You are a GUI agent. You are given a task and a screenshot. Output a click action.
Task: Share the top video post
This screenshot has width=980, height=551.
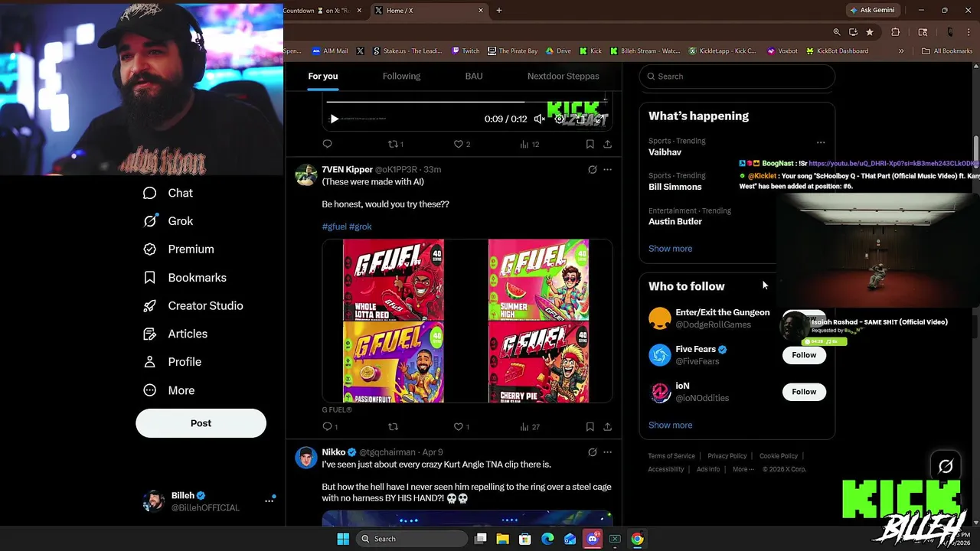(x=607, y=144)
